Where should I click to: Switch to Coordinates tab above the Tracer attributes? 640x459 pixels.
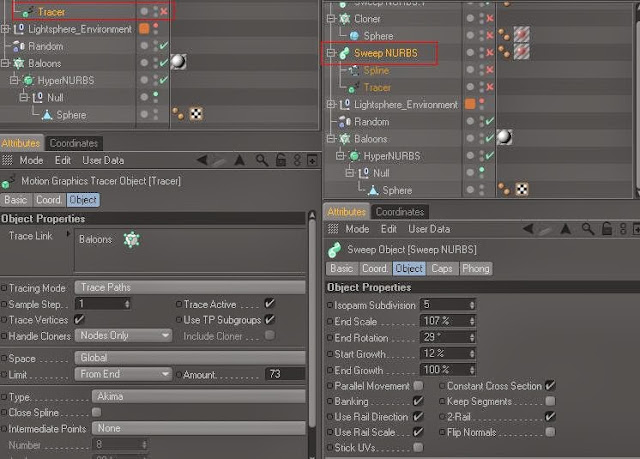click(x=74, y=143)
